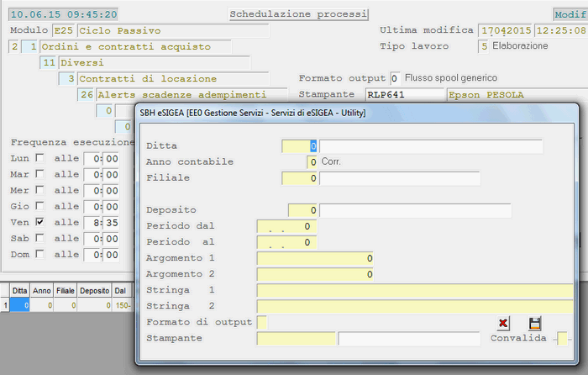Click the Contratti di locazione entry
This screenshot has height=375, width=588.
pos(173,79)
